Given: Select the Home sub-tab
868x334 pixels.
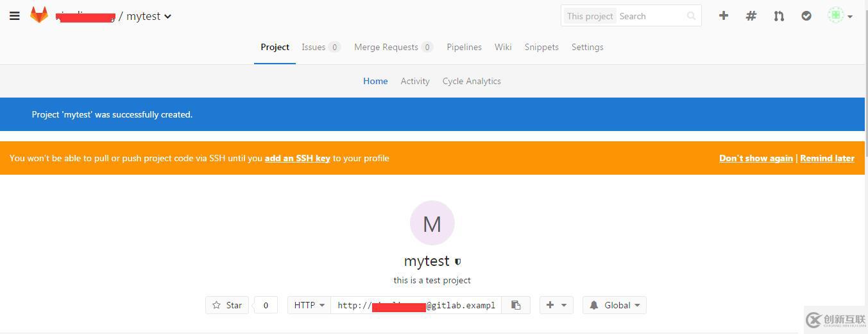Looking at the screenshot, I should click(375, 81).
